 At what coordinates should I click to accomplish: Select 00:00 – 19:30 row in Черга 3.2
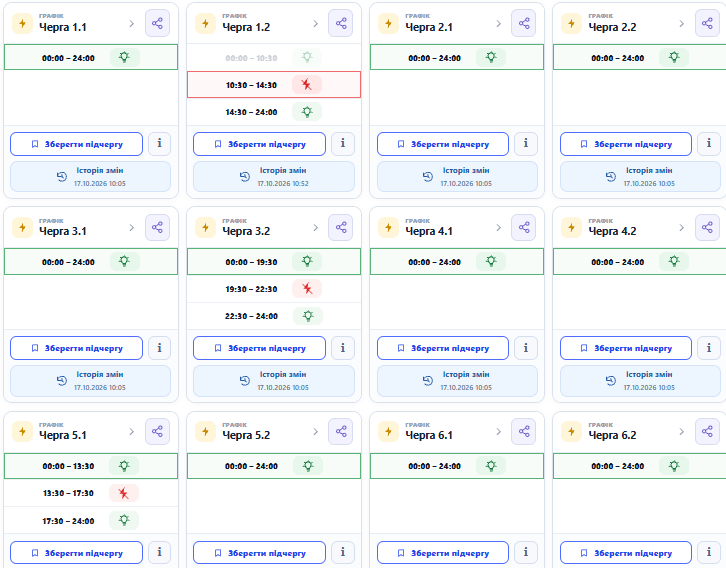tap(274, 262)
